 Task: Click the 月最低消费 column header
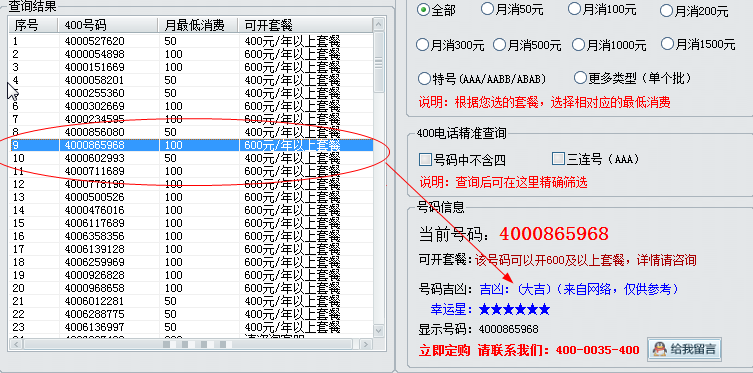coord(198,25)
